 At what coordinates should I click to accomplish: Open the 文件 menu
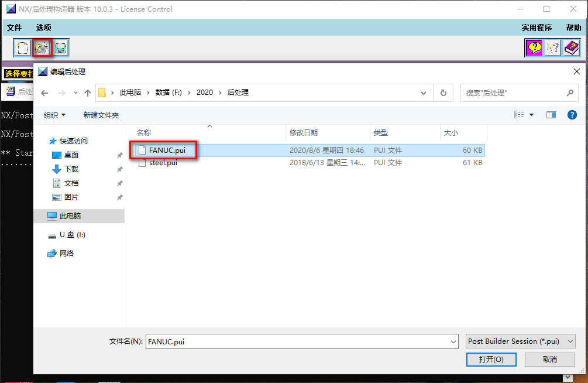[15, 28]
